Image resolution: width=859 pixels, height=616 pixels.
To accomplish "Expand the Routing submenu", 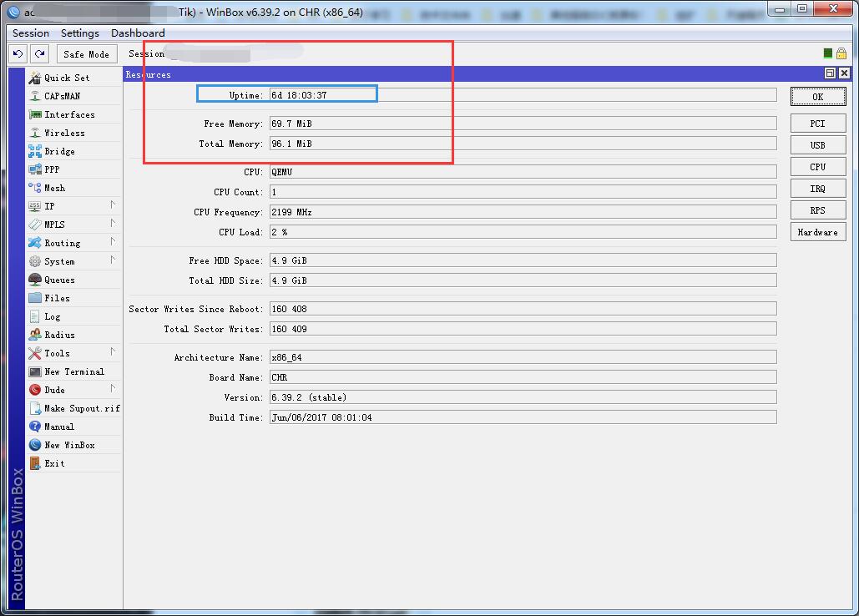I will 113,241.
